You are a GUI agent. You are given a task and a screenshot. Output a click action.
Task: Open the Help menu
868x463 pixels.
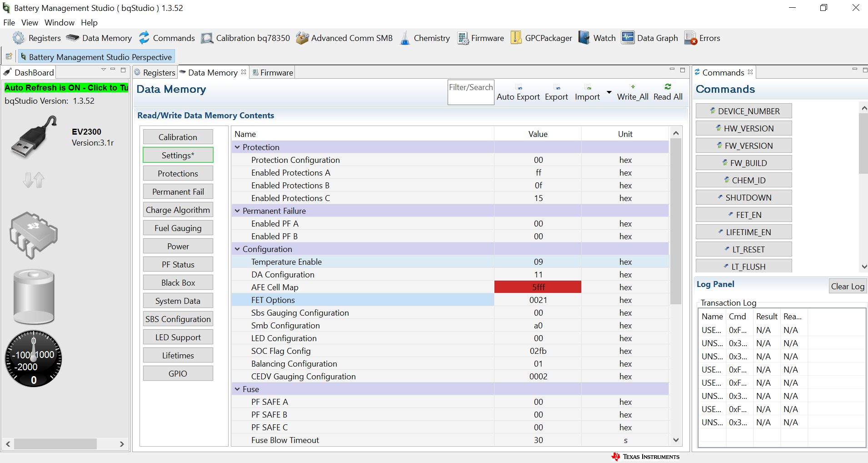[89, 23]
